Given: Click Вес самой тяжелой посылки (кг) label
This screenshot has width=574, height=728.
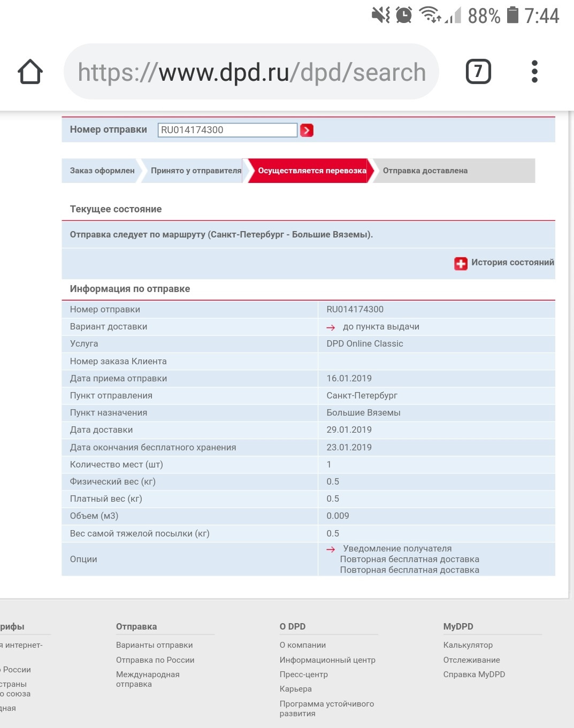Looking at the screenshot, I should coord(140,534).
